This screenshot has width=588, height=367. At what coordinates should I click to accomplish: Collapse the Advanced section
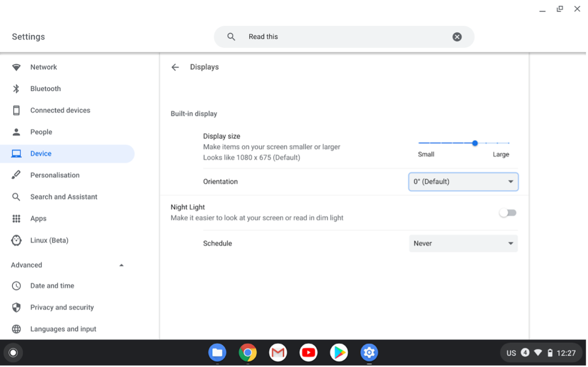point(121,264)
